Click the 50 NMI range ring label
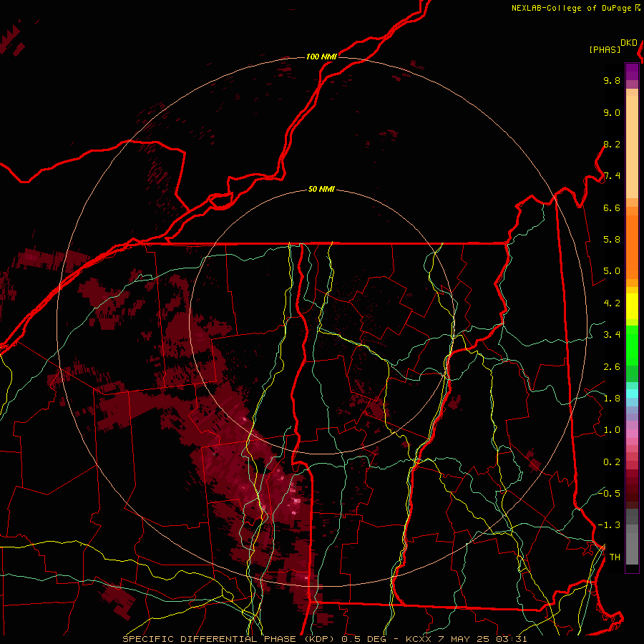644x644 pixels. [321, 190]
